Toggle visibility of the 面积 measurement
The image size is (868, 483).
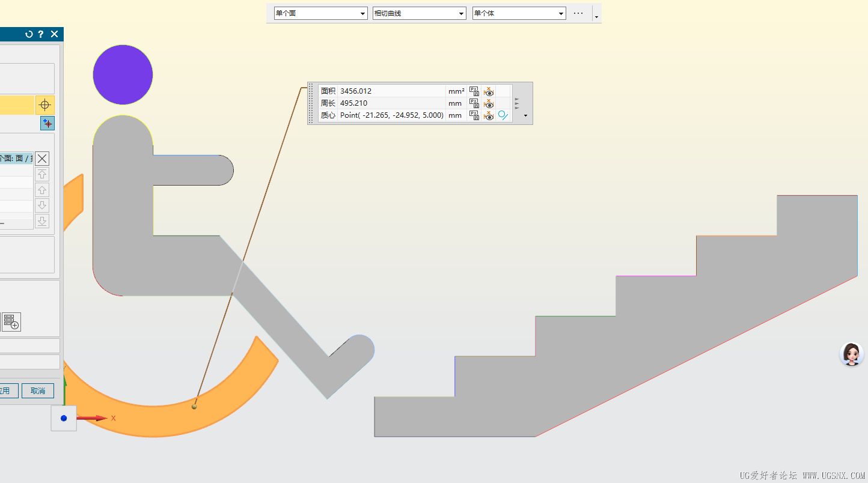pos(489,91)
